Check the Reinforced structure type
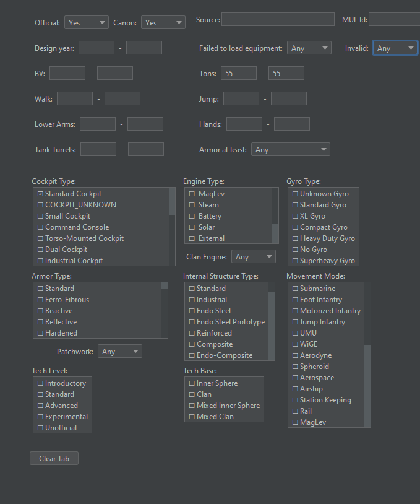This screenshot has height=504, width=420. (x=192, y=333)
